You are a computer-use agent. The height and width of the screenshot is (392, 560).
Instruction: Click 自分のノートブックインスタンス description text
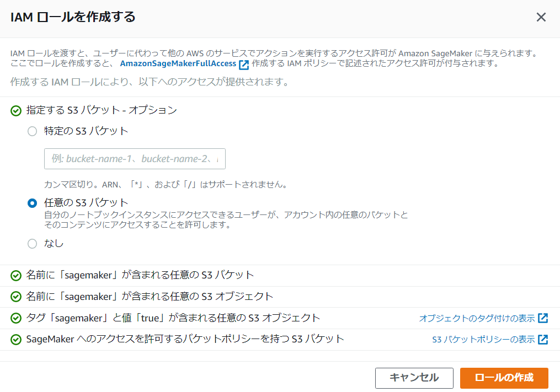pyautogui.click(x=226, y=219)
